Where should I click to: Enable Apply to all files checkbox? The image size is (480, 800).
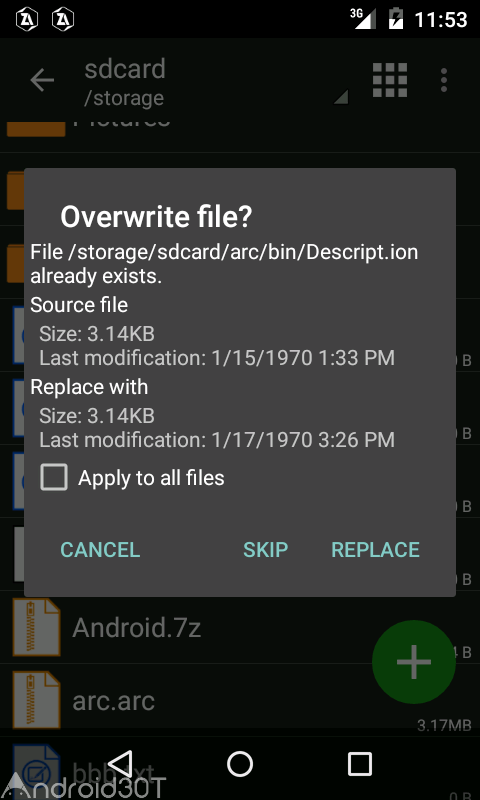coord(54,478)
